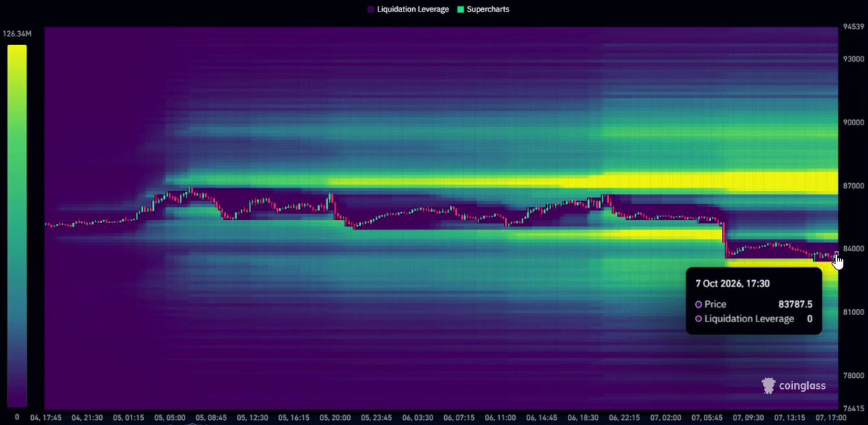
Task: Click the 81000 price axis label
Action: (x=852, y=312)
